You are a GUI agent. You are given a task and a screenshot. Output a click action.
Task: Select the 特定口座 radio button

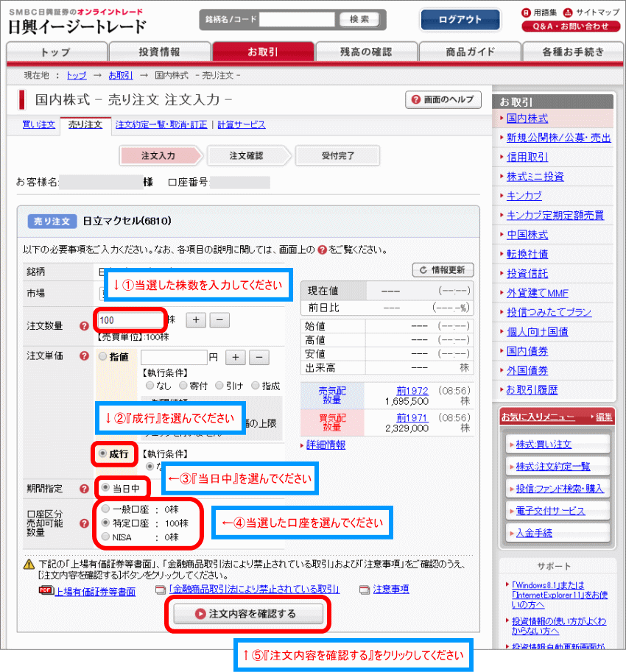pos(105,523)
